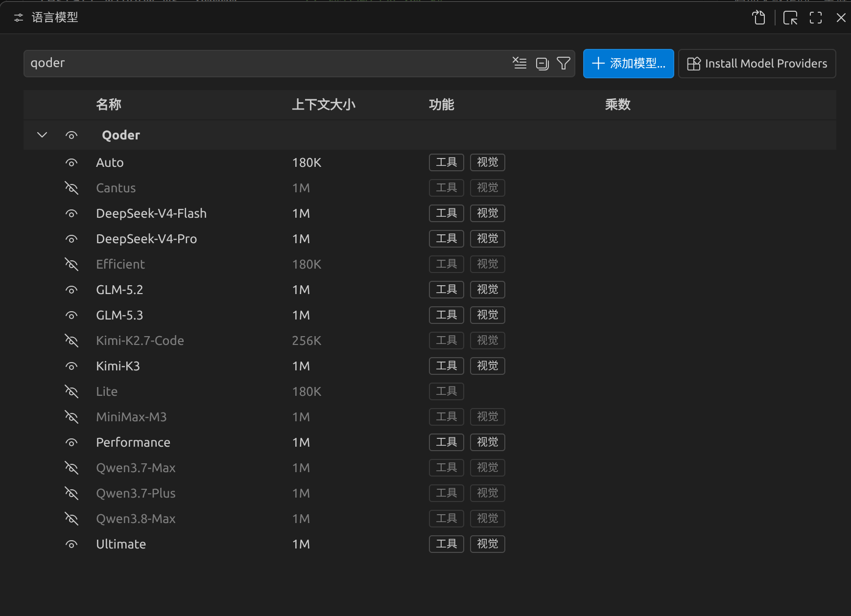Click the 180K context size of Auto
851x616 pixels.
[307, 163]
